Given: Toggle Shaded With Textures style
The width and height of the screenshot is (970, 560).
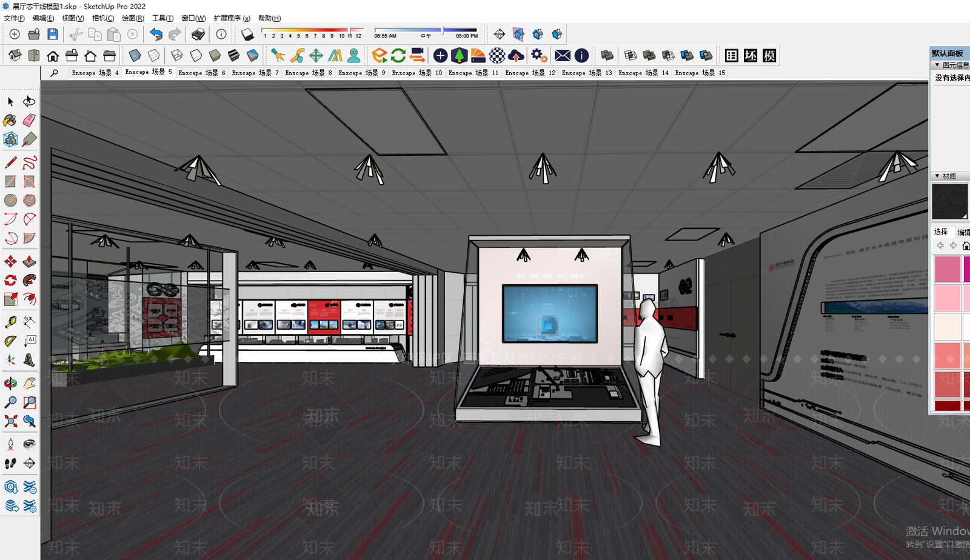Looking at the screenshot, I should pos(233,56).
